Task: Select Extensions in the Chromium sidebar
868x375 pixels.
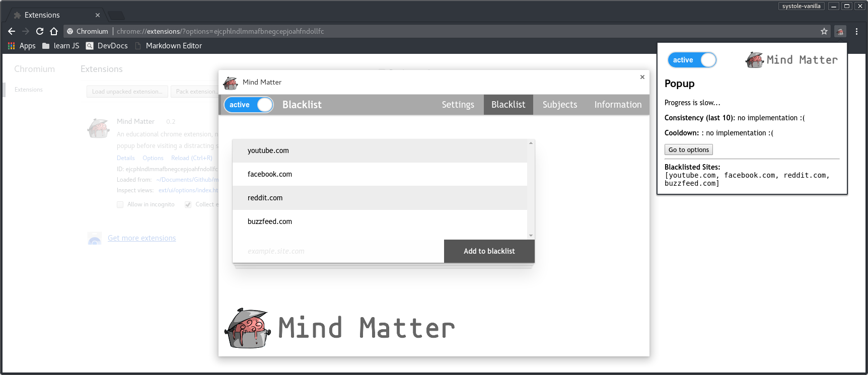Action: (x=29, y=90)
